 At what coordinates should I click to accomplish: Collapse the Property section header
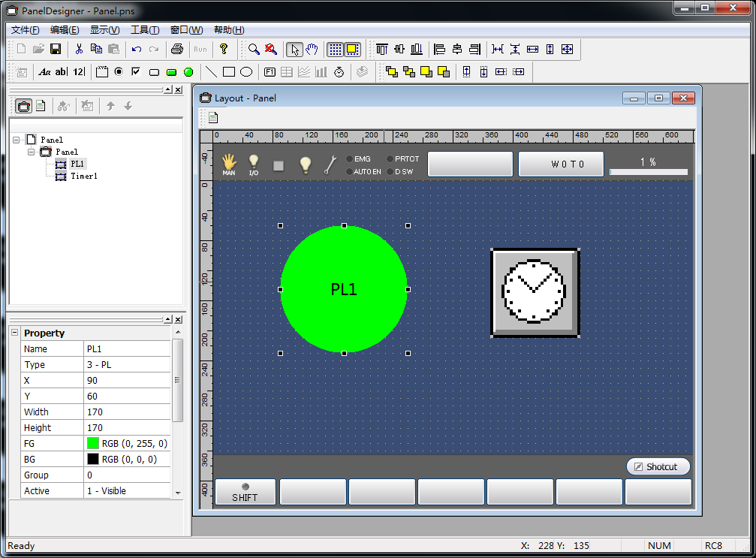tap(14, 333)
